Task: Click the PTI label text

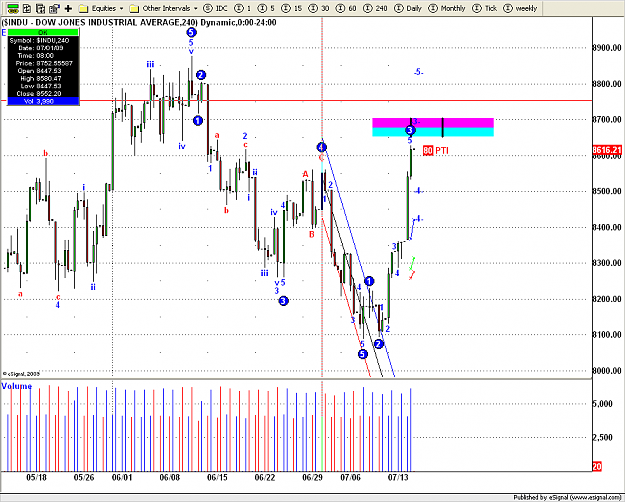Action: pyautogui.click(x=442, y=150)
